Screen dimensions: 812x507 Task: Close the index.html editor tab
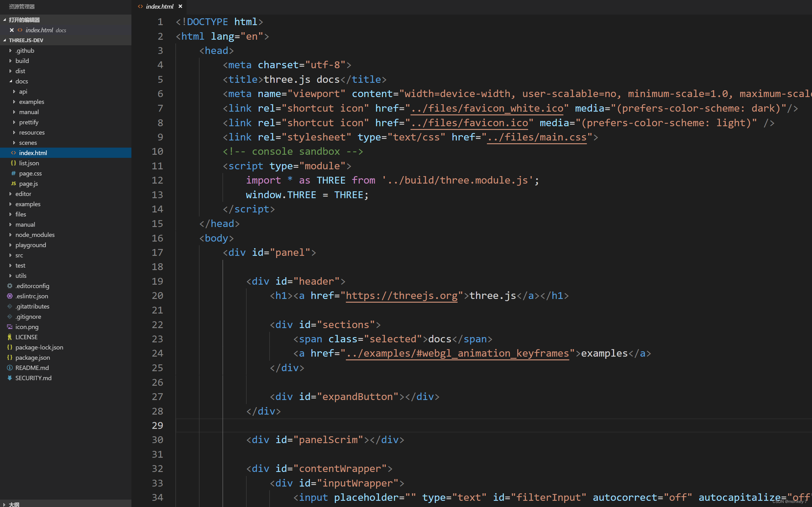(180, 7)
